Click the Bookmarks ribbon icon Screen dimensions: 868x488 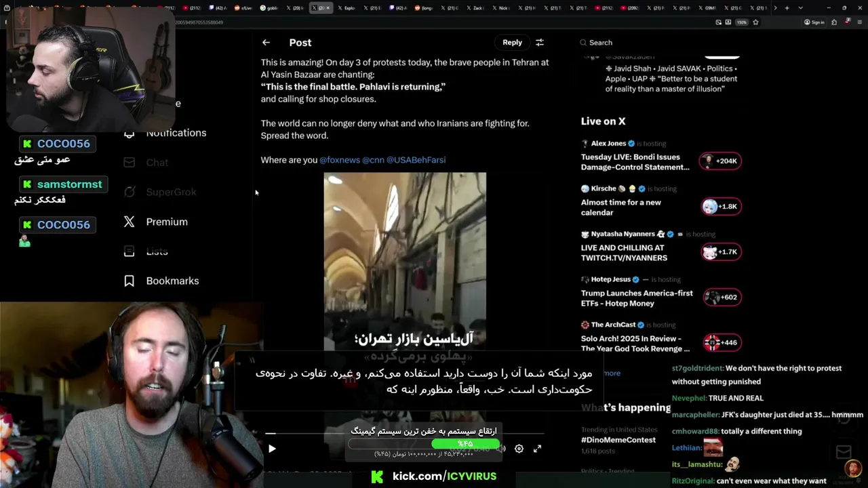[129, 281]
